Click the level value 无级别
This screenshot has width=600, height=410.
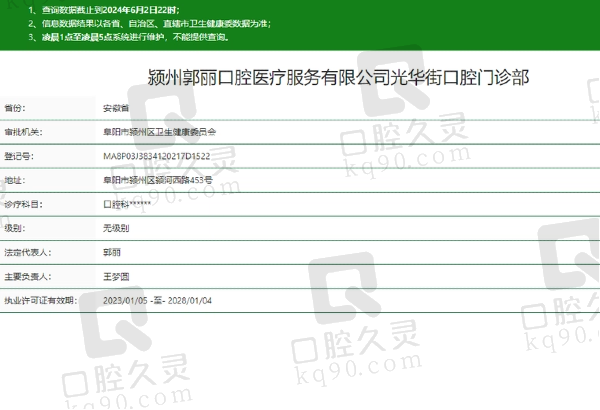tap(116, 228)
